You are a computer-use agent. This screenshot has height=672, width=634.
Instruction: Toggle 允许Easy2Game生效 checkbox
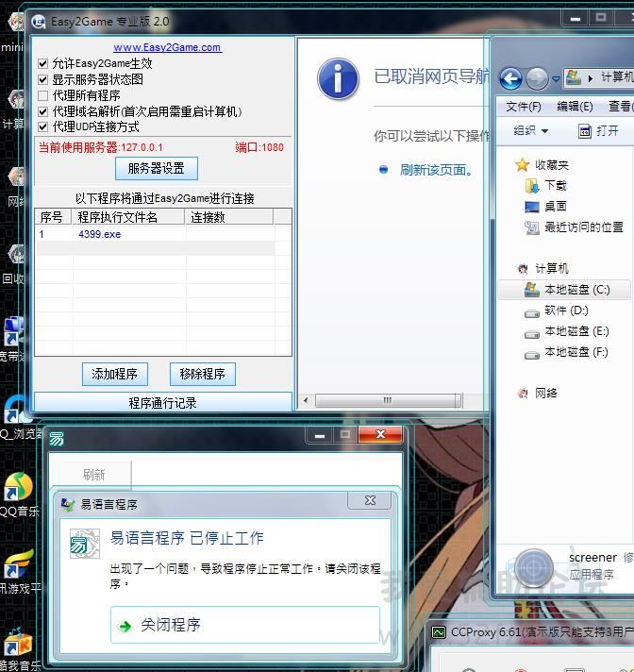pos(42,64)
